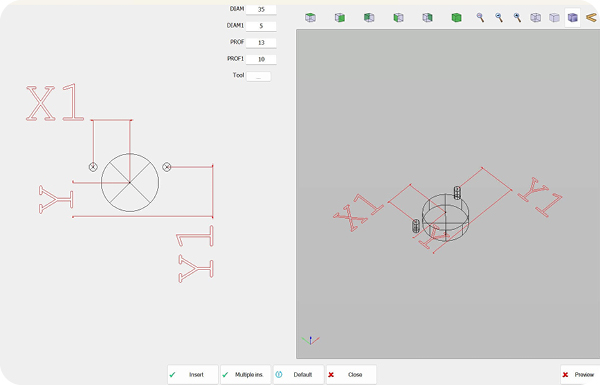Click the DIAM1 value field showing 5
Screen dimensions: 600x385
261,26
